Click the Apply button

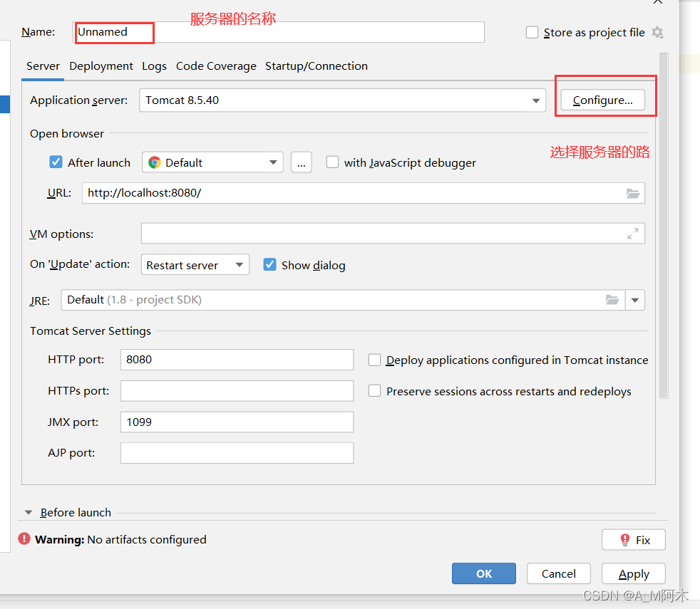pos(634,573)
